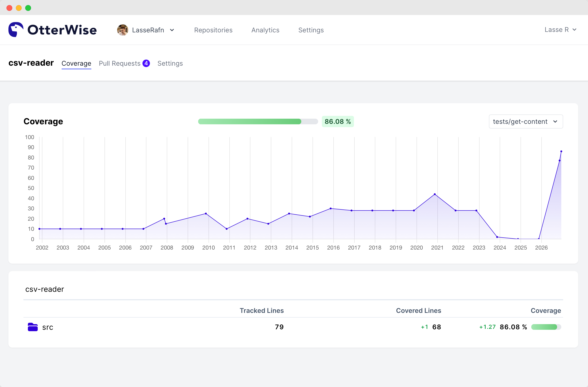The image size is (588, 387).
Task: Click the Pull Requests count badge
Action: pyautogui.click(x=146, y=63)
